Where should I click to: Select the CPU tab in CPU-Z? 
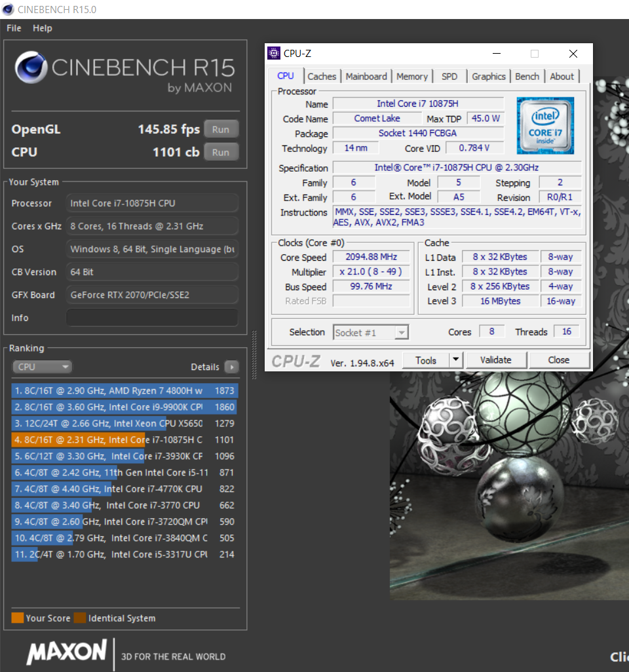coord(286,76)
